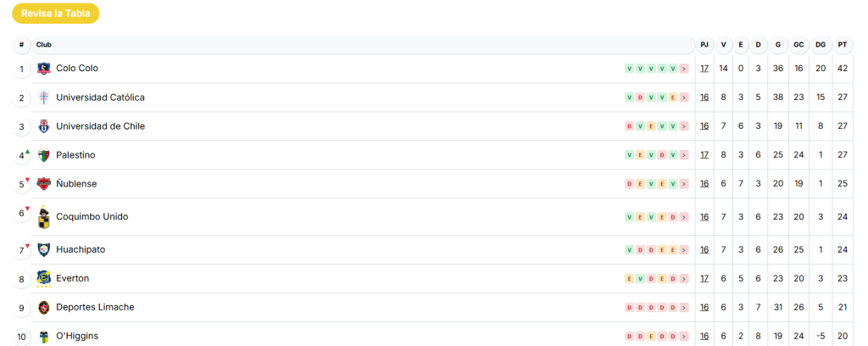Click the Universidad de Chile crest

coord(44,126)
